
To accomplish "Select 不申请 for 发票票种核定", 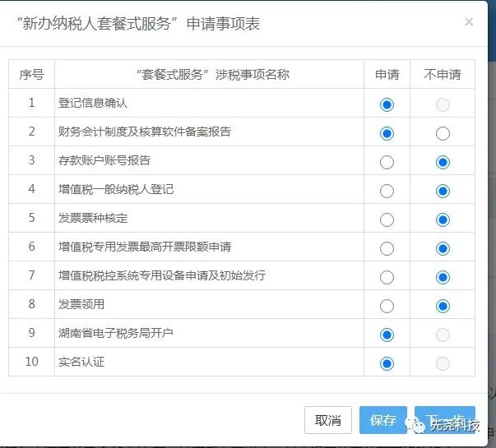I will (x=443, y=219).
